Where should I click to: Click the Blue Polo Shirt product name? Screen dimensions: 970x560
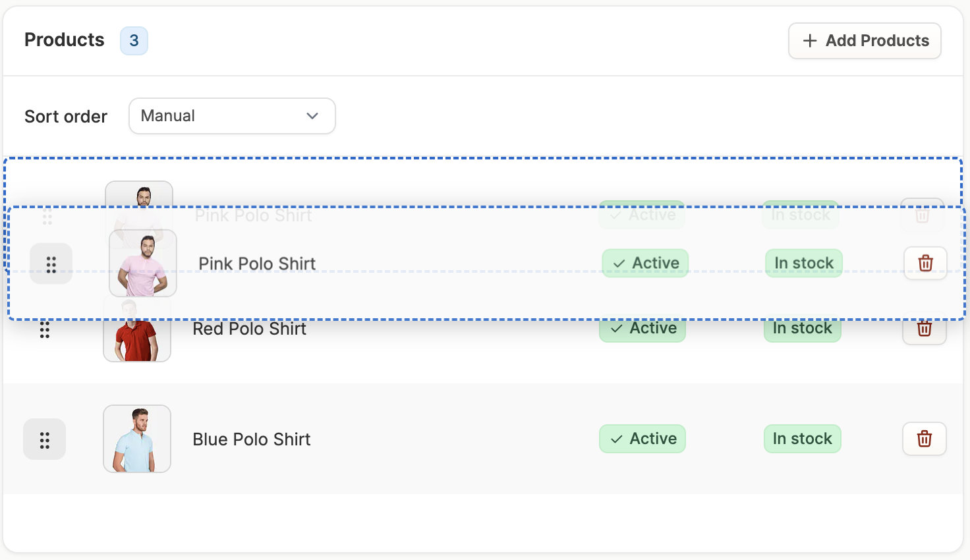point(251,439)
